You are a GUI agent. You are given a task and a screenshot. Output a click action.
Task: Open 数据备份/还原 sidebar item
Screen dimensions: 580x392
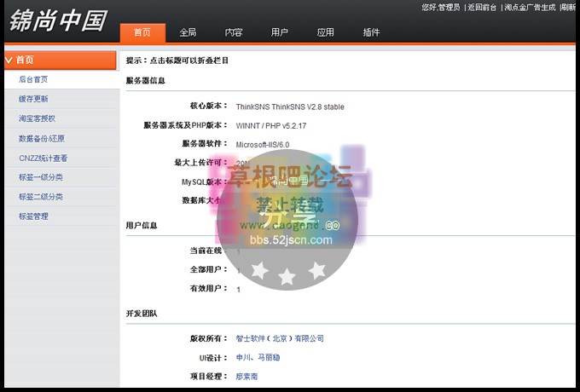41,138
